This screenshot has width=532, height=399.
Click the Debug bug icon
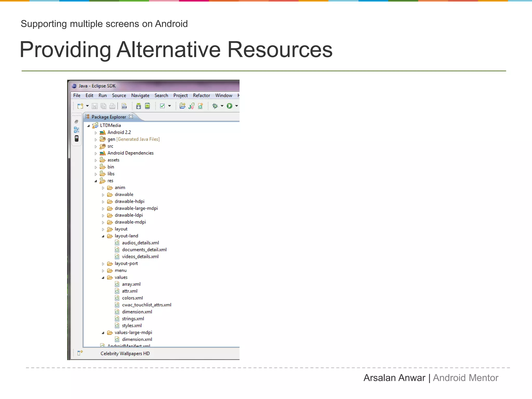pos(215,106)
